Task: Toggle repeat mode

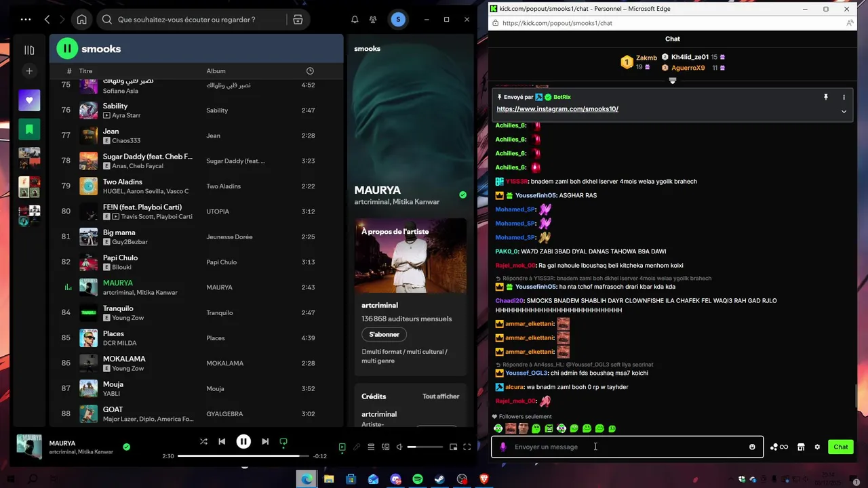Action: click(x=283, y=441)
